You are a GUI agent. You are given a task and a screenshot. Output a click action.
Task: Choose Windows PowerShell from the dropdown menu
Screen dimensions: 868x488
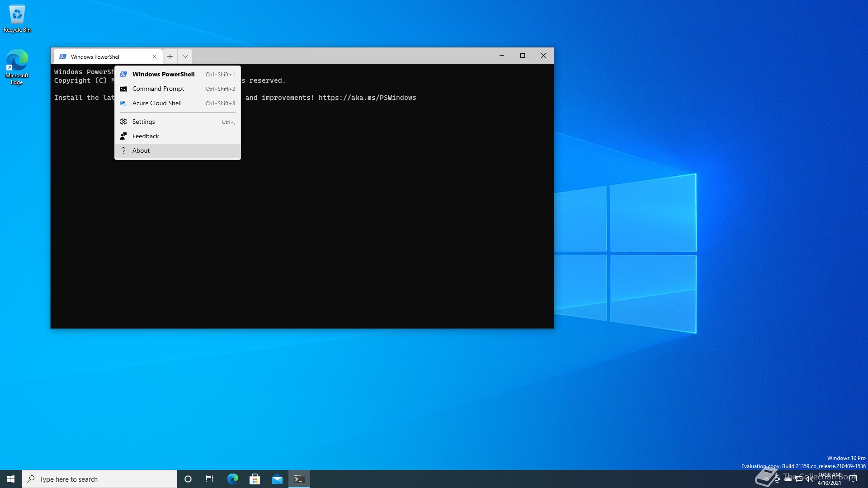[x=178, y=74]
